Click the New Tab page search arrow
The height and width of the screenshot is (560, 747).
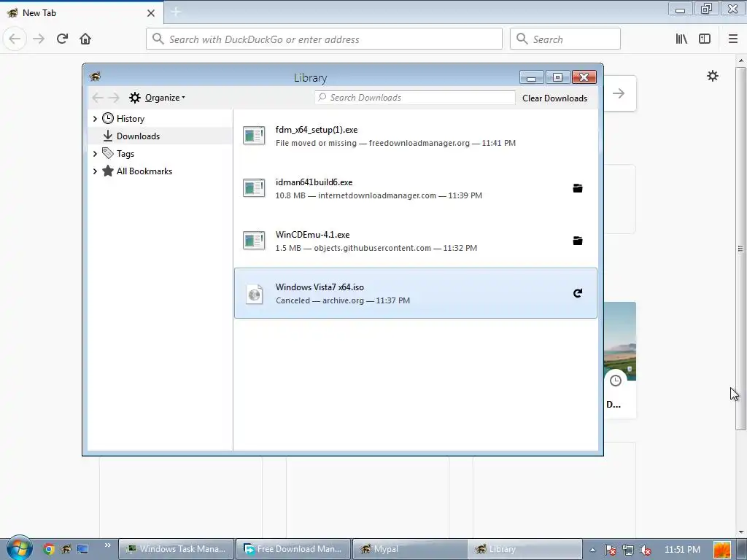(x=619, y=93)
